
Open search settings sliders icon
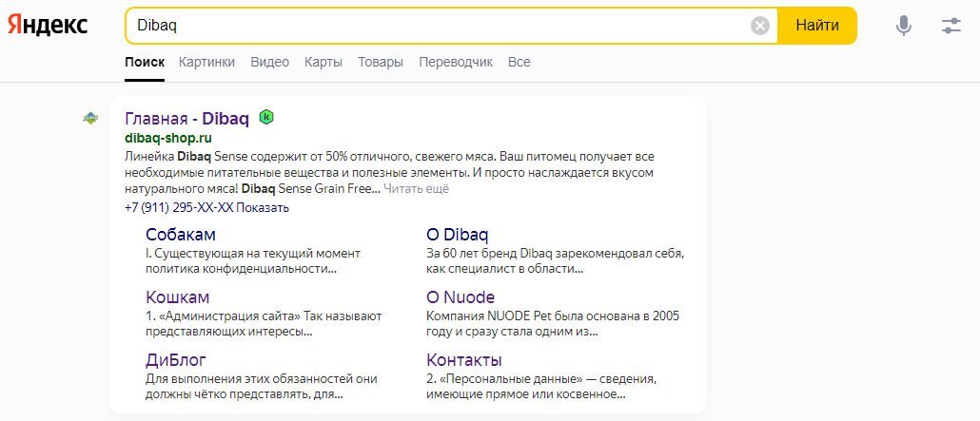tap(951, 26)
